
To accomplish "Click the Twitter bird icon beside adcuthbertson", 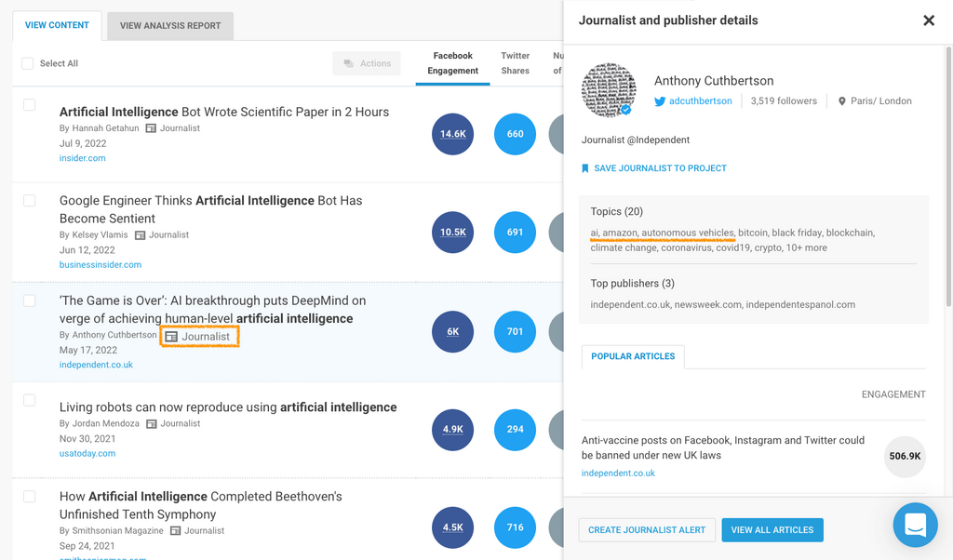I will pos(660,101).
